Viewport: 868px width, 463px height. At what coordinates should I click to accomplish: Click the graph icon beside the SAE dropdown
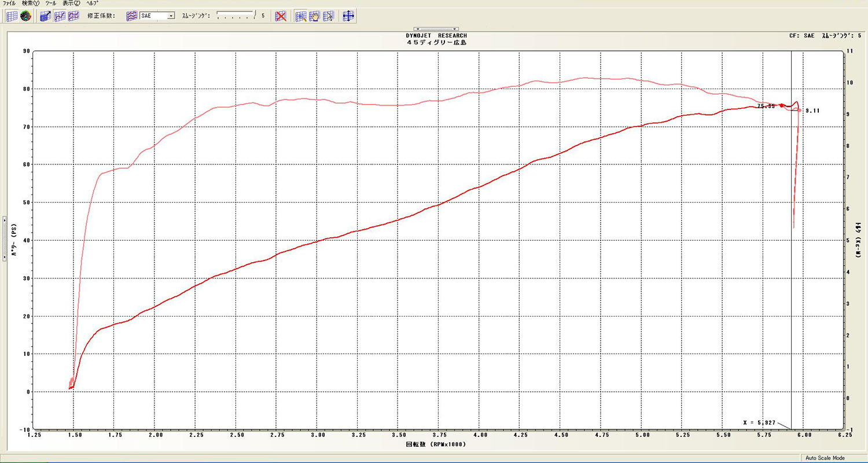tap(133, 16)
